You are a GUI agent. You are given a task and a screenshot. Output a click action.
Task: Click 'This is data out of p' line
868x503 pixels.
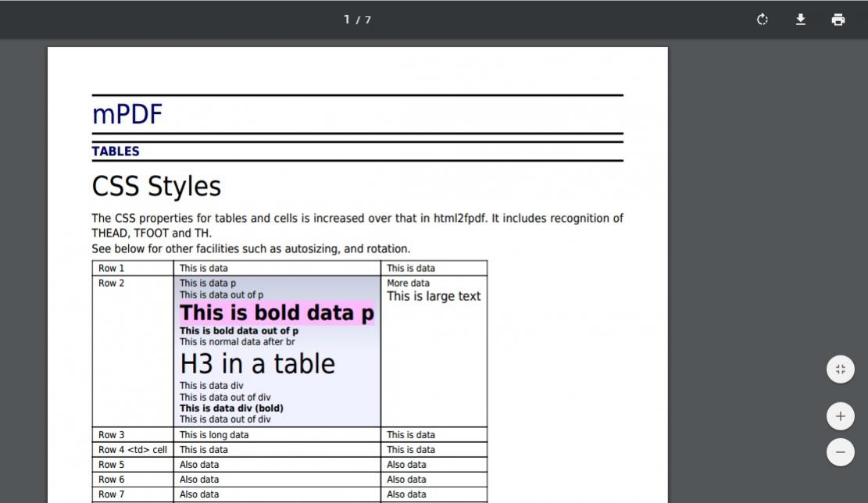(221, 295)
